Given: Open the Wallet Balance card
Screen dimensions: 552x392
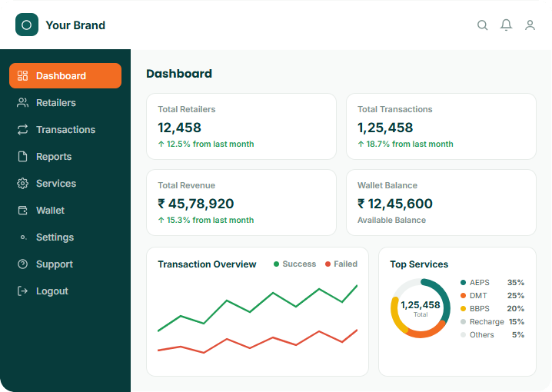Looking at the screenshot, I should [x=441, y=203].
